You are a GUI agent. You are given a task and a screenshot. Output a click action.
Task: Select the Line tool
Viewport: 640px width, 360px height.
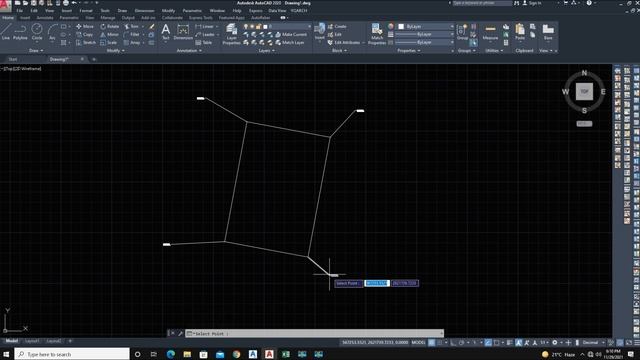[5, 32]
